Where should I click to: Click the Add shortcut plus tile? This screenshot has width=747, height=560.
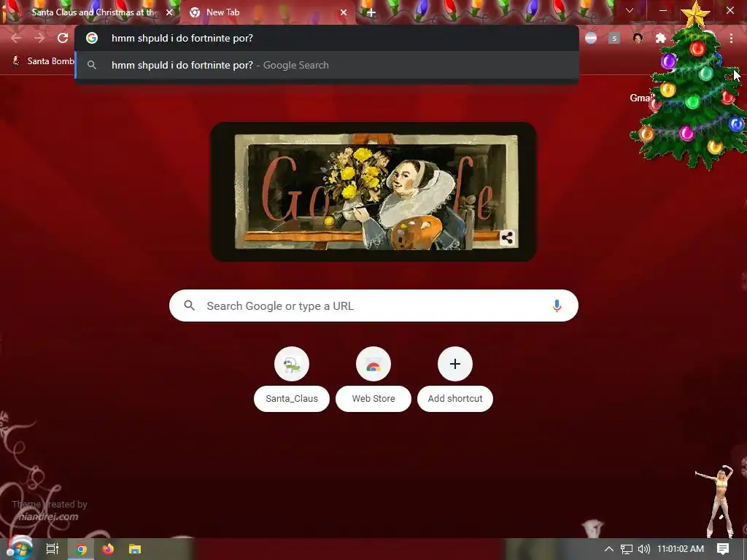click(455, 364)
